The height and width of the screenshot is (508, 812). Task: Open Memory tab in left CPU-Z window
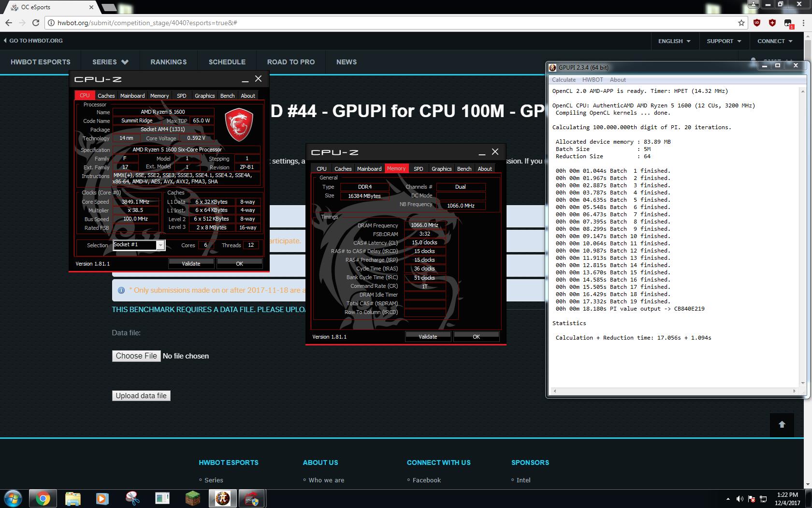(x=159, y=96)
